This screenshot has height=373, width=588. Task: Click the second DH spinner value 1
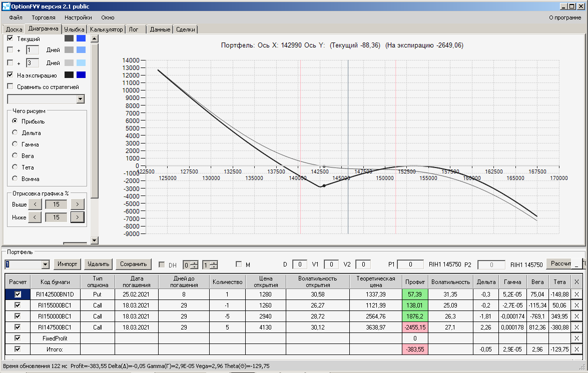click(x=206, y=265)
